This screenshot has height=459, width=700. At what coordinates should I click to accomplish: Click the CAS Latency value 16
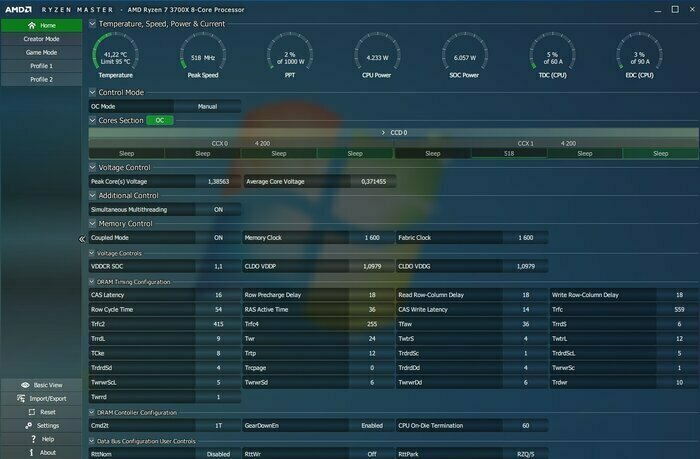218,295
